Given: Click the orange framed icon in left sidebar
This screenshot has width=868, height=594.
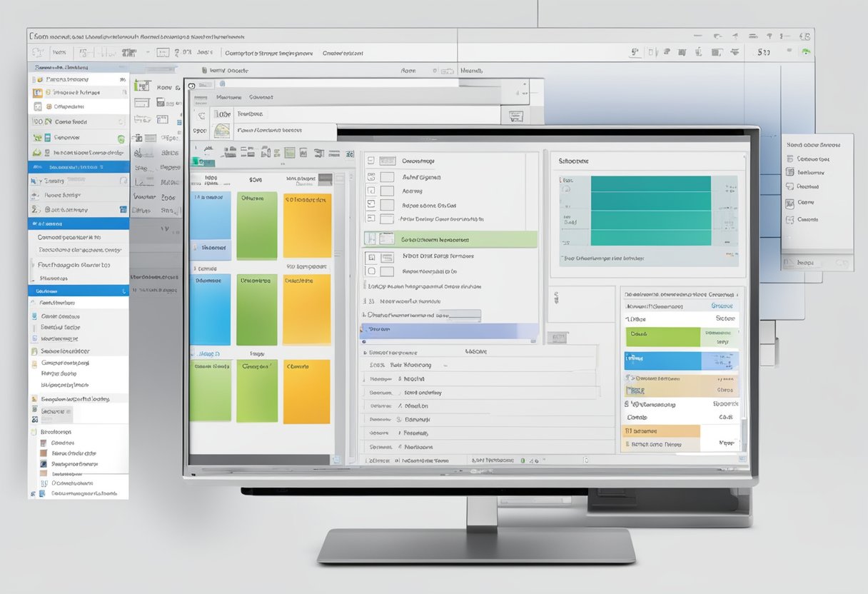Looking at the screenshot, I should pyautogui.click(x=38, y=93).
